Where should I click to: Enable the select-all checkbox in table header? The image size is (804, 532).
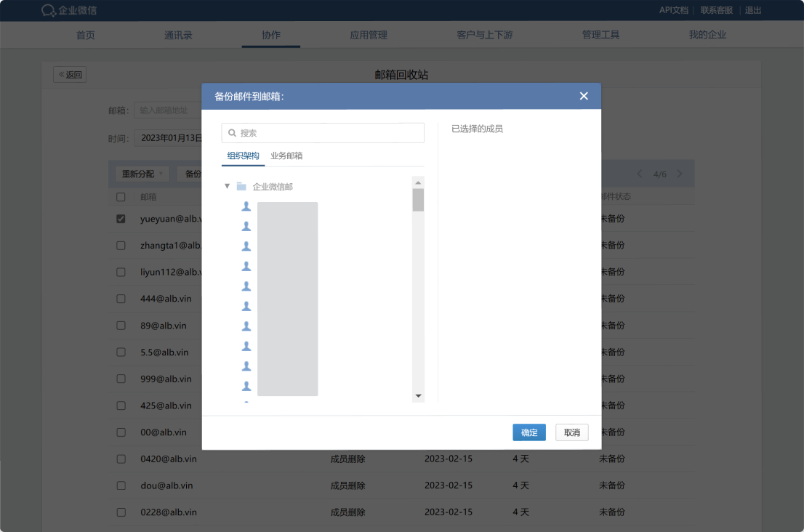tap(121, 196)
